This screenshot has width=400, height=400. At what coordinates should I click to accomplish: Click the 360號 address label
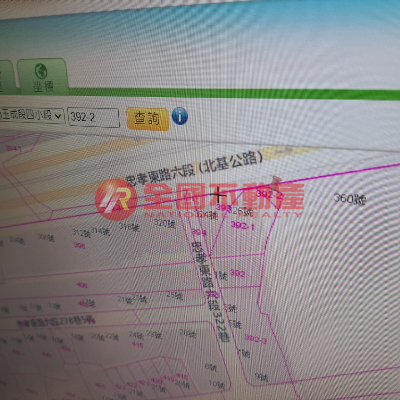pyautogui.click(x=350, y=199)
